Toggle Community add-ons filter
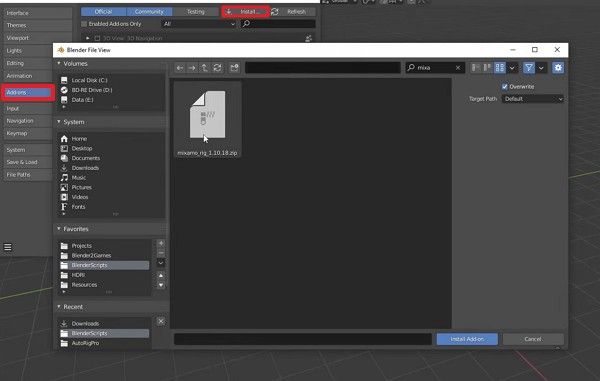600x381 pixels. [x=149, y=12]
